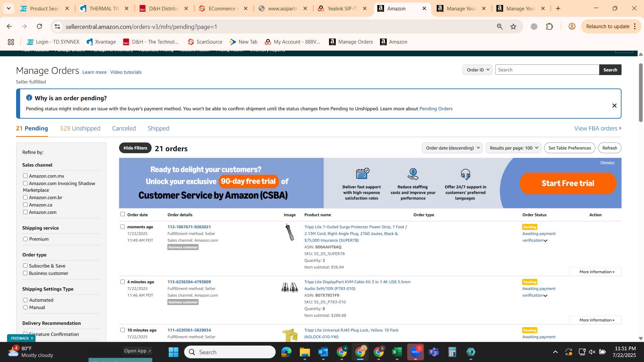Click the info icon beside pending notice
This screenshot has width=644, height=362.
[x=29, y=98]
